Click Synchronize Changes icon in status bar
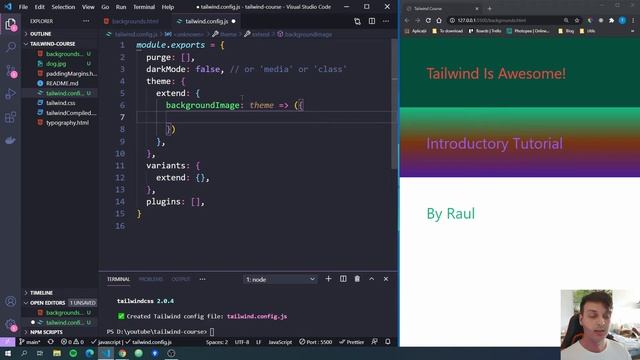 click(x=51, y=342)
